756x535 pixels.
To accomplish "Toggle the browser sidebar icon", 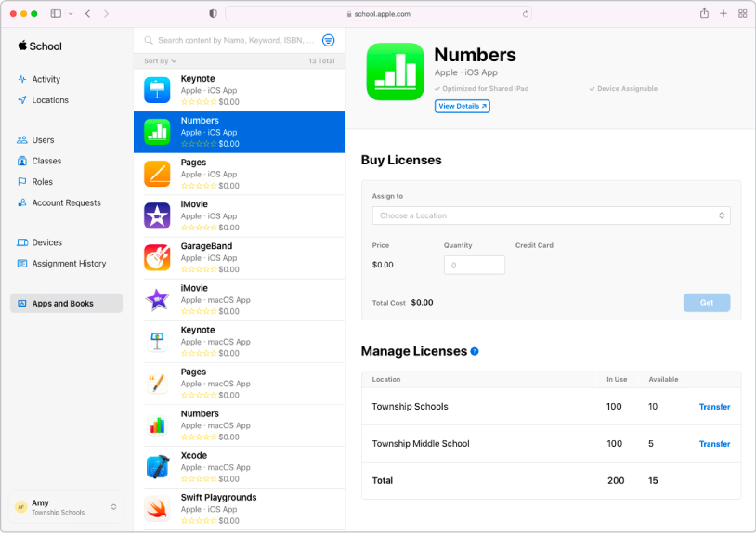I will pos(55,13).
